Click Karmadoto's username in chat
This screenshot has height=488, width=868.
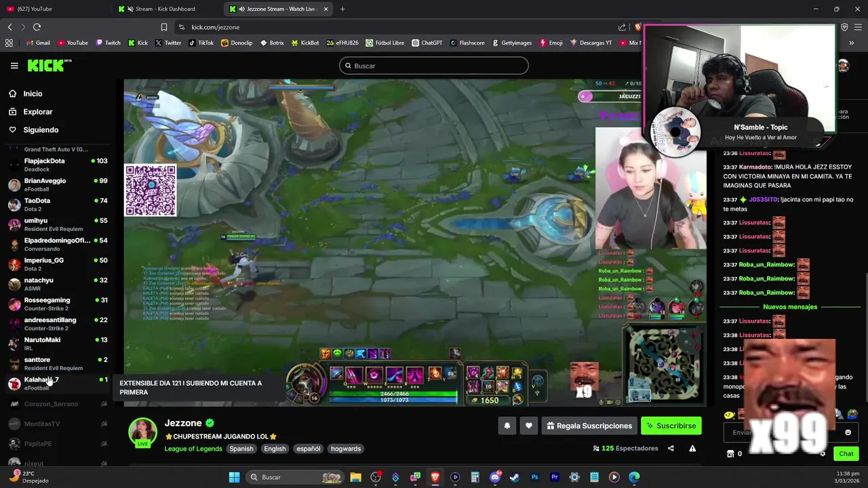click(x=755, y=167)
